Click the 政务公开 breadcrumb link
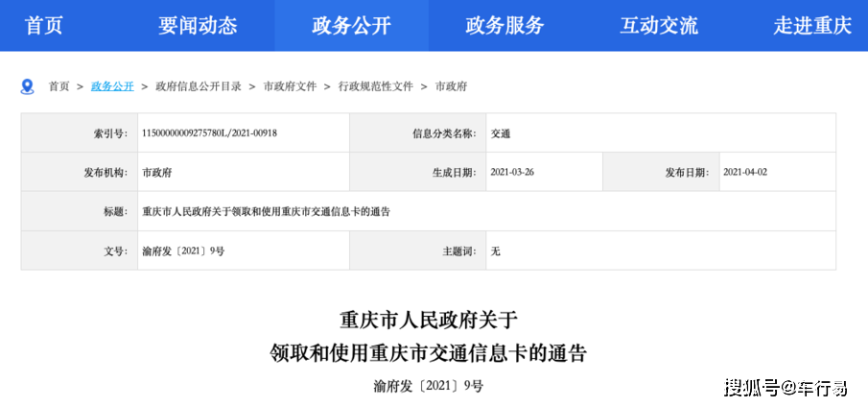Viewport: 868px width, 407px height. tap(112, 86)
